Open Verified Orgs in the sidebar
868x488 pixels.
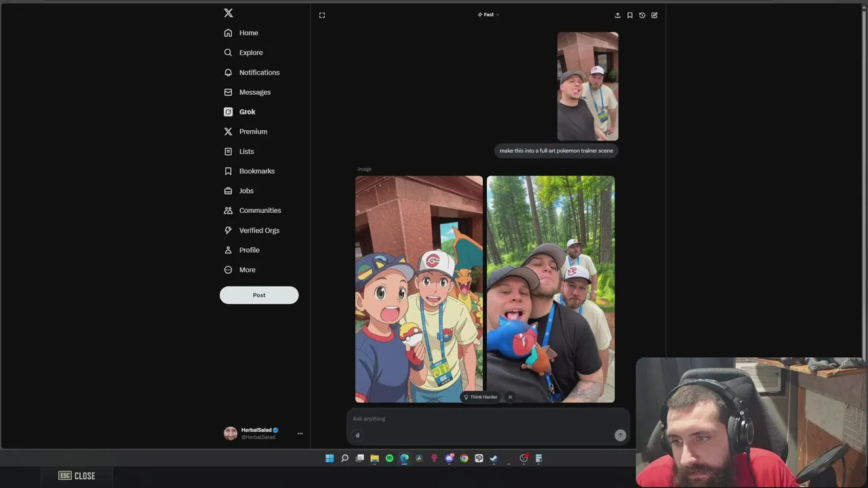252,230
